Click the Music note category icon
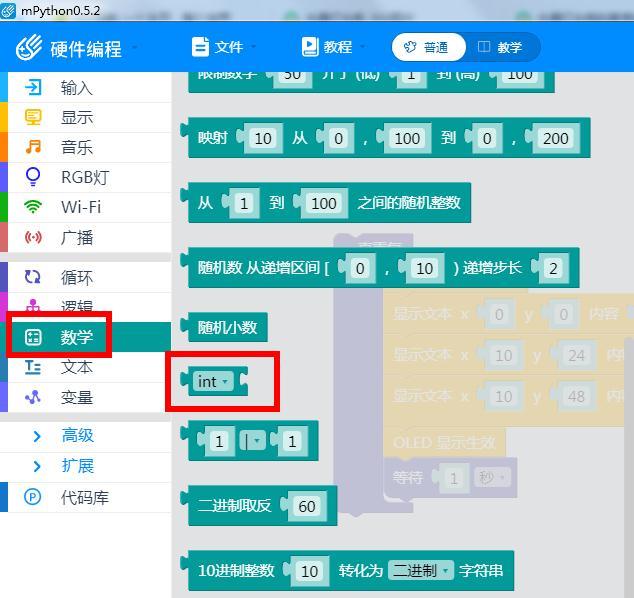Image resolution: width=634 pixels, height=598 pixels. click(34, 148)
